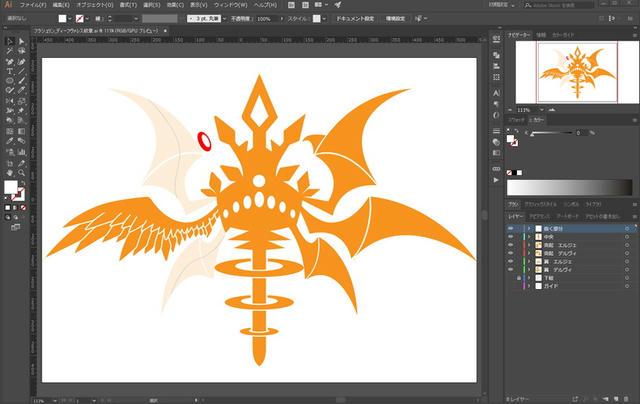
Task: Select the Lasso tool
Action: (21, 51)
